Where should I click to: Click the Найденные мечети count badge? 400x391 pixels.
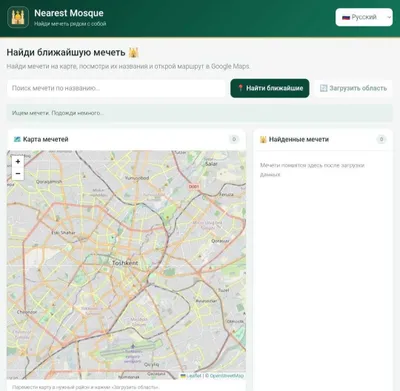(x=381, y=139)
